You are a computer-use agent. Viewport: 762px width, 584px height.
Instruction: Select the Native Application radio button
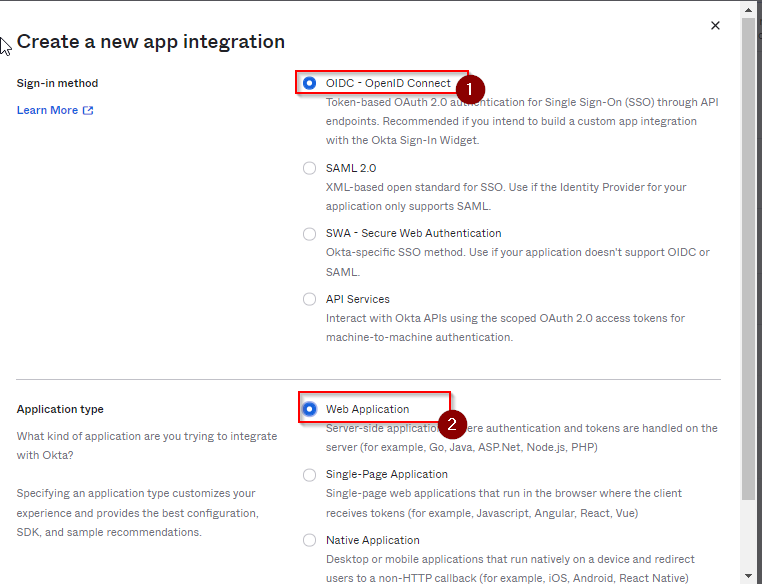[310, 540]
